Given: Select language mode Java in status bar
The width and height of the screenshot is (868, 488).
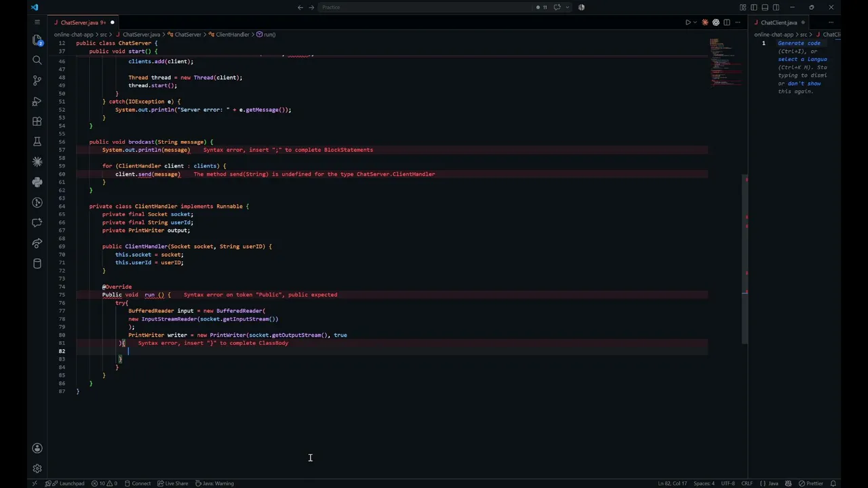Looking at the screenshot, I should click(x=769, y=483).
